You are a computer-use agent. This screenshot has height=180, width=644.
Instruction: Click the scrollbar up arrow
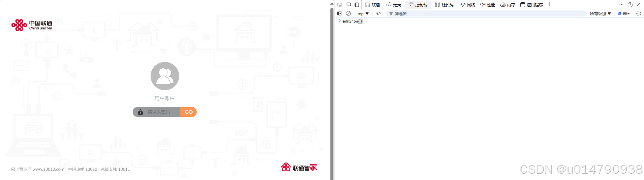click(x=332, y=4)
